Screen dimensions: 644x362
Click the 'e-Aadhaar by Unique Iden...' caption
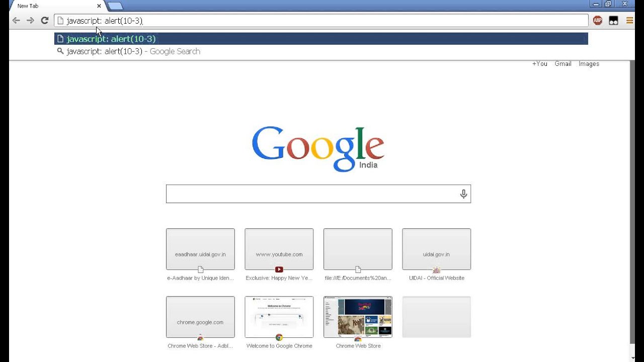200,278
